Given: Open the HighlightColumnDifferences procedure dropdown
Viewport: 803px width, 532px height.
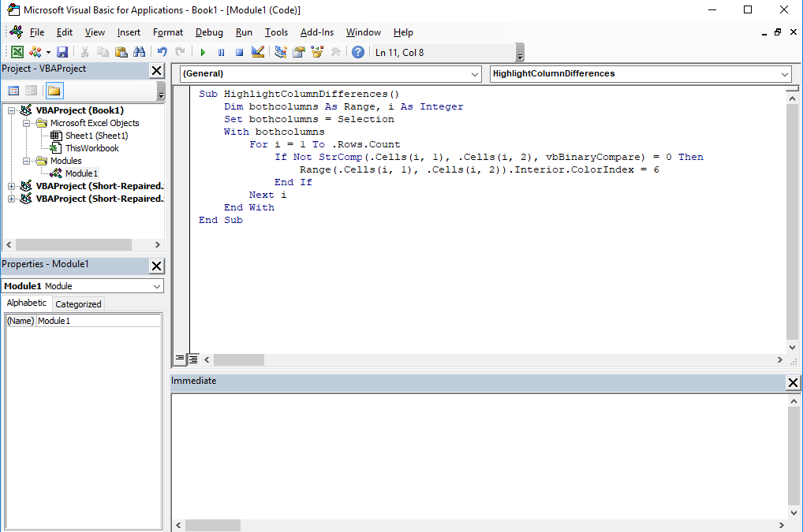Looking at the screenshot, I should 785,74.
